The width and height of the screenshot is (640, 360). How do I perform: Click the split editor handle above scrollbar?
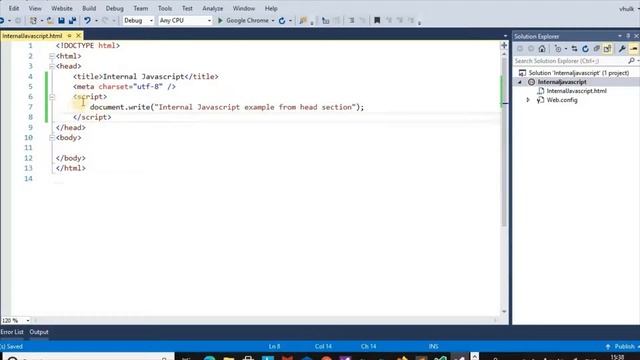coord(504,45)
